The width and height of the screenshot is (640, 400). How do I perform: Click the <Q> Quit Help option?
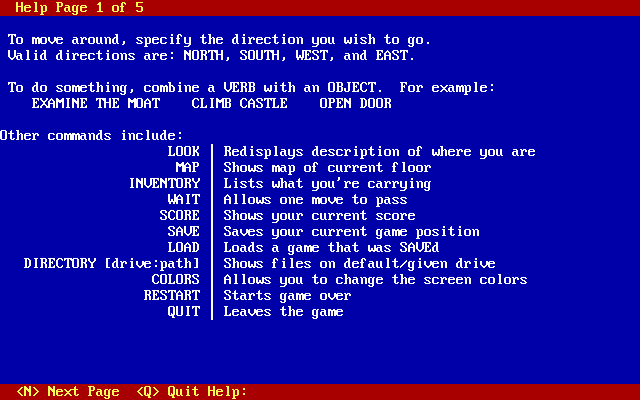tap(192, 391)
